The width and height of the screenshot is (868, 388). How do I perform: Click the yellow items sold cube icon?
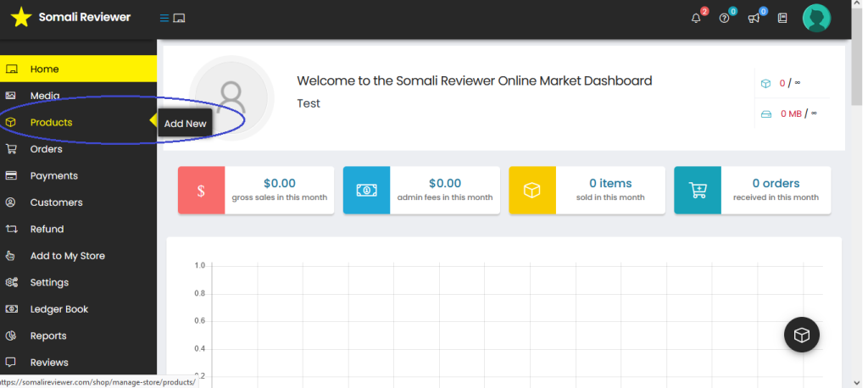(x=532, y=191)
